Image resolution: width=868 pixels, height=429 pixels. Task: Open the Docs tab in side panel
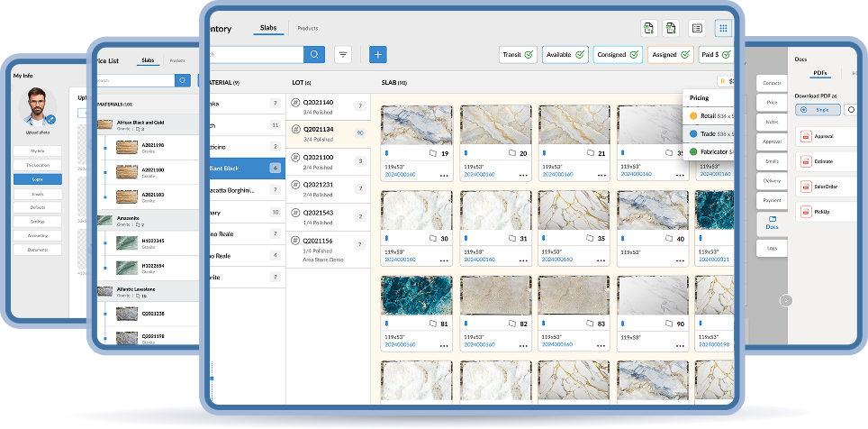point(772,223)
